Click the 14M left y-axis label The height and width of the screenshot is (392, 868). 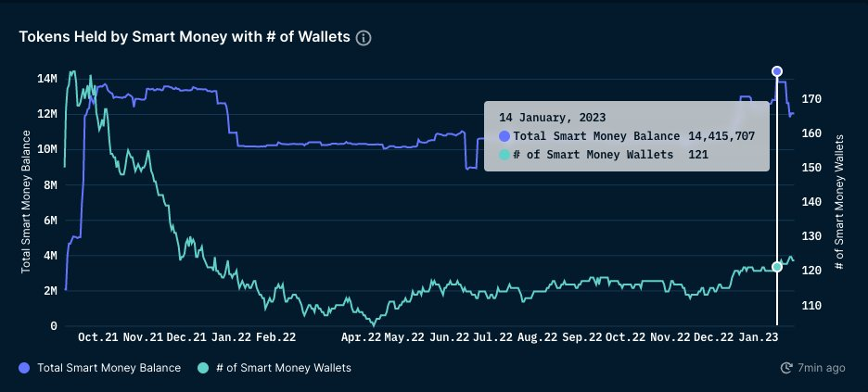click(x=47, y=79)
